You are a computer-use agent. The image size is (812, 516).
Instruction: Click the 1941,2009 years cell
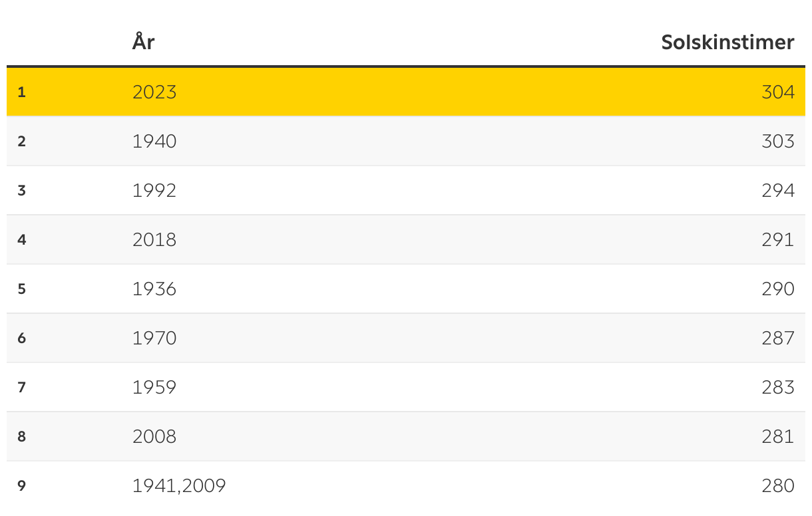(179, 486)
